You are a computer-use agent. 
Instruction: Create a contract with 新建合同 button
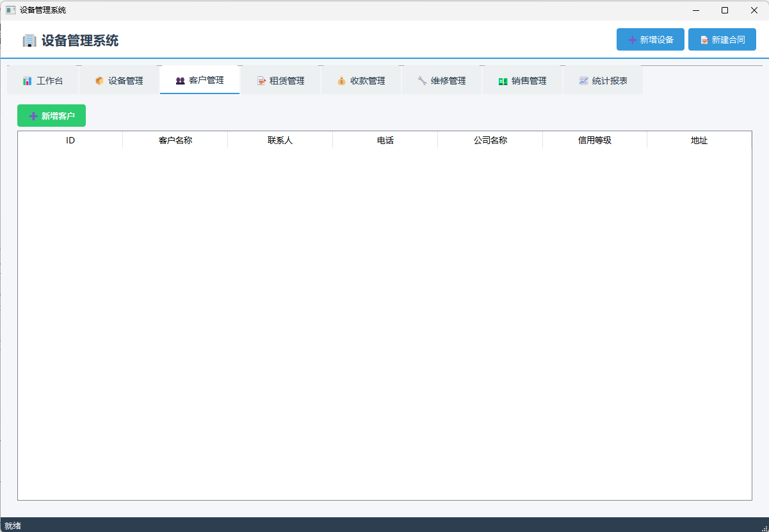click(722, 40)
